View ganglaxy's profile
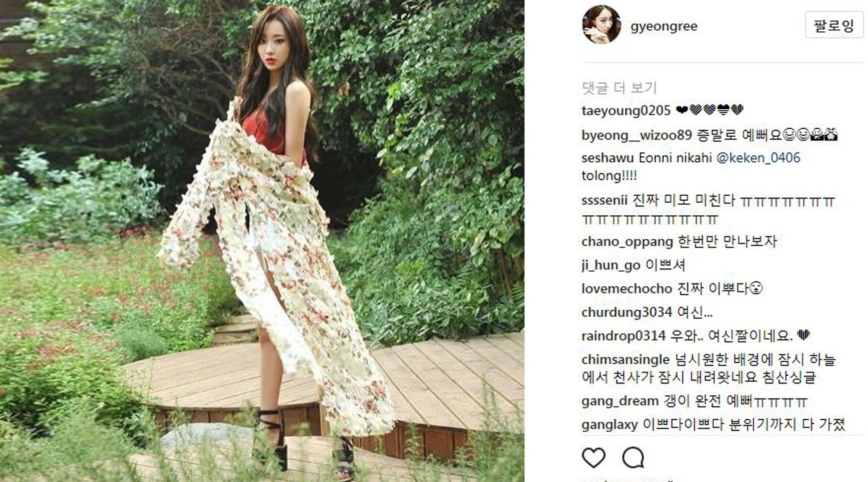 [609, 424]
